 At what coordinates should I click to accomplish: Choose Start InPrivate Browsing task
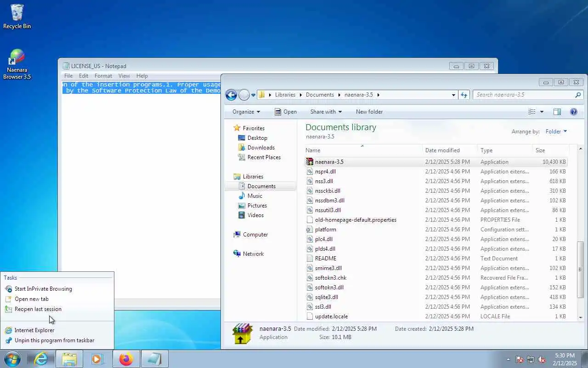(x=57, y=289)
